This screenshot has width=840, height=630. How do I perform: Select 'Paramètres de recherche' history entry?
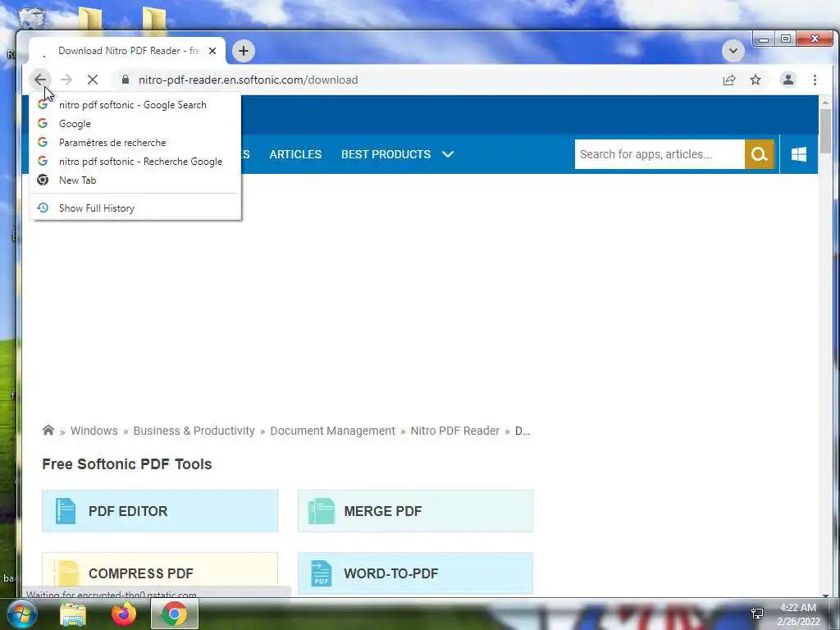point(135,143)
